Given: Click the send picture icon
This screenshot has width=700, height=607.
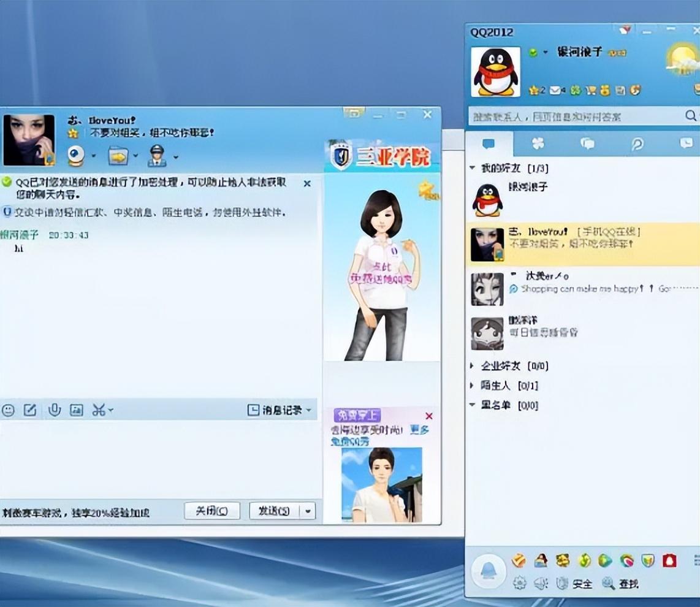Looking at the screenshot, I should point(77,410).
